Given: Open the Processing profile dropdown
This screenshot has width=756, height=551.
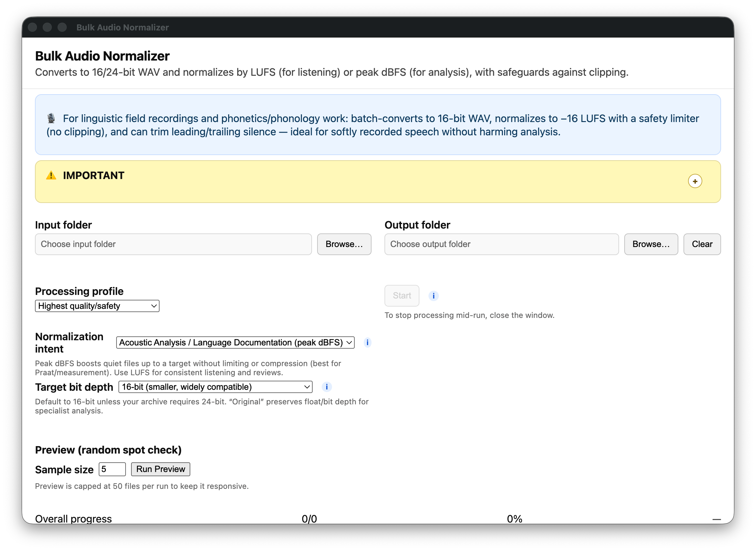Looking at the screenshot, I should (97, 306).
